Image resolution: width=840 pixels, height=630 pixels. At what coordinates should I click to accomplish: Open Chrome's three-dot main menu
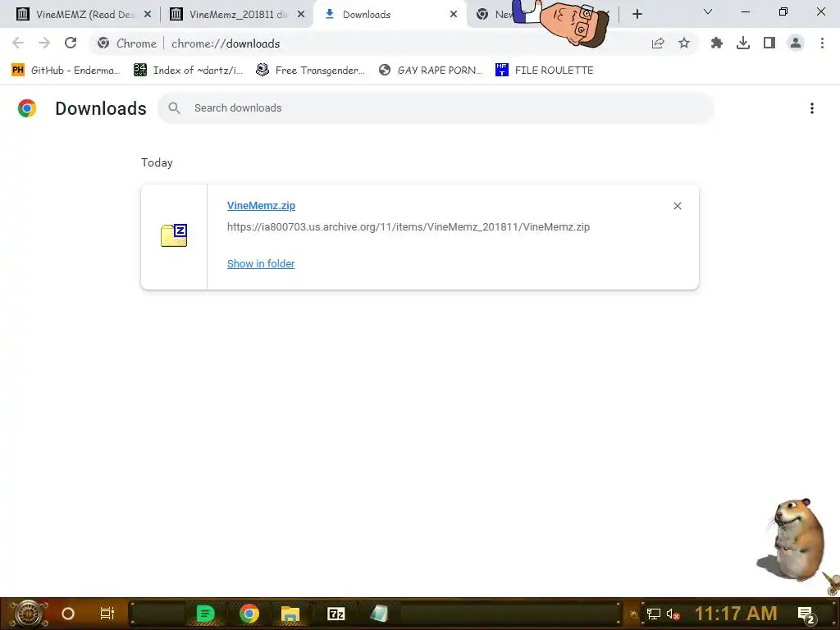click(x=822, y=43)
